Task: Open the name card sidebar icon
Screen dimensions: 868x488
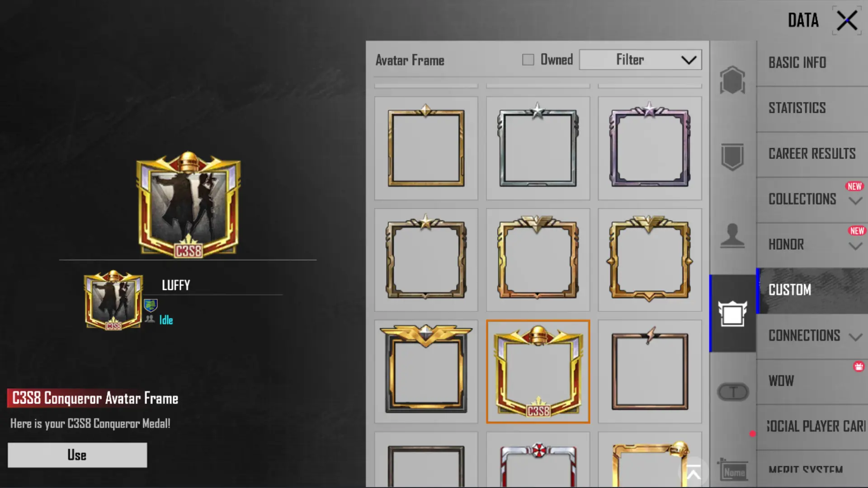Action: [x=732, y=470]
